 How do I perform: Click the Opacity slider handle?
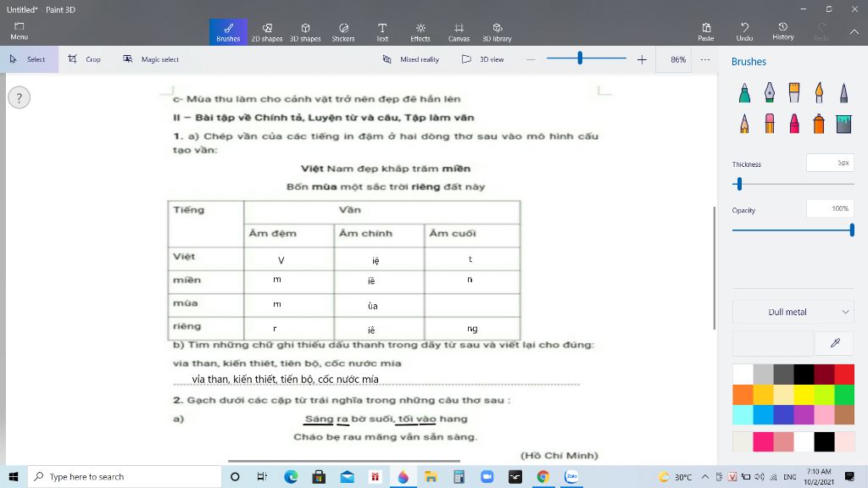tap(852, 230)
